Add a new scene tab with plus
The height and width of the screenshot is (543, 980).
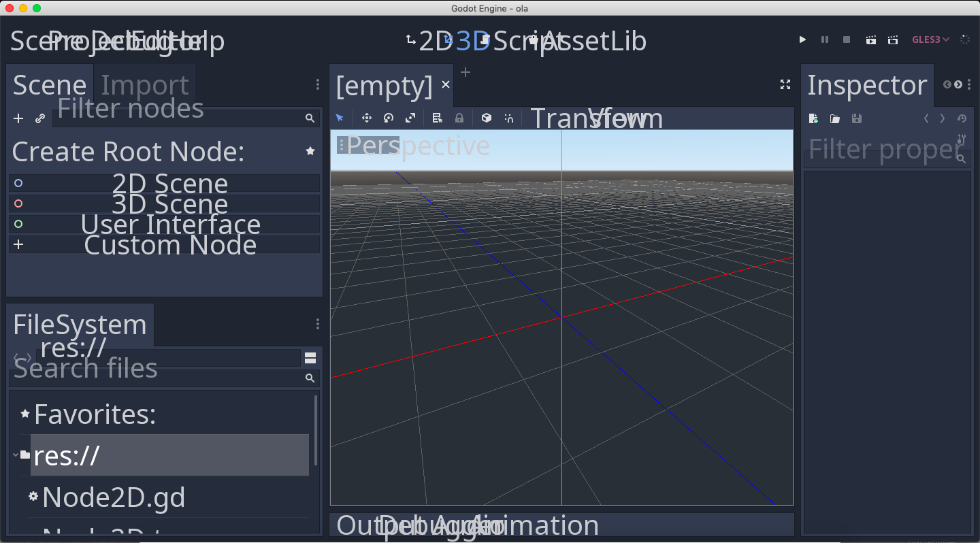tap(465, 72)
